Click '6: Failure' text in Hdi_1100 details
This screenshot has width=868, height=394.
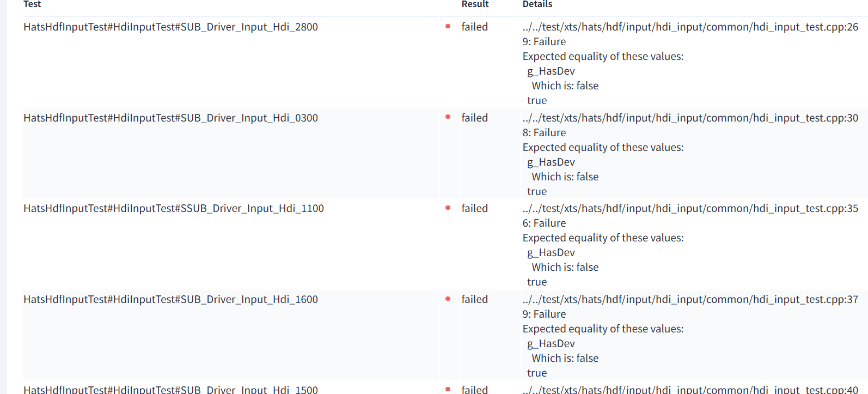[x=544, y=223]
